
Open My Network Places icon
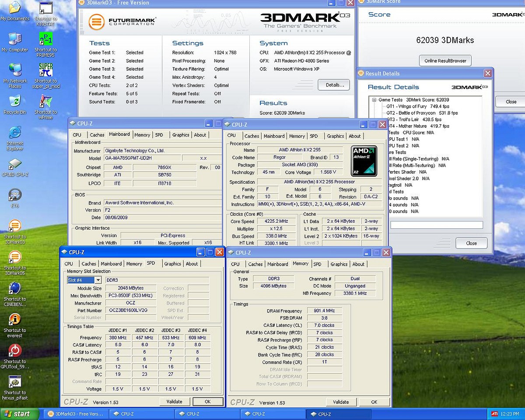(14, 76)
